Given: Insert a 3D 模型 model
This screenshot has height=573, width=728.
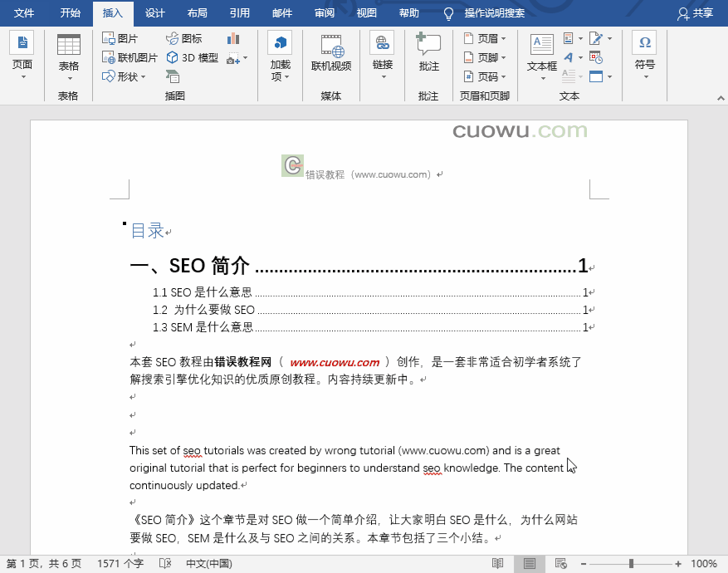Looking at the screenshot, I should (193, 57).
